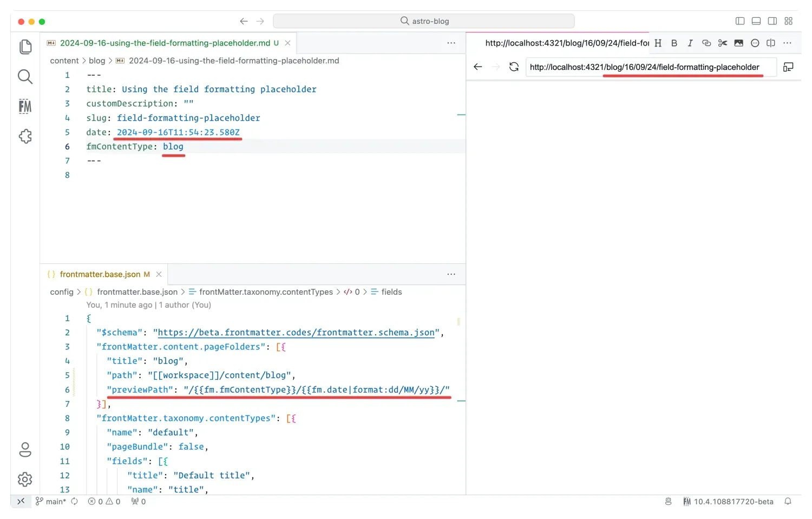Go back in the preview browser
Viewport: 812px width, 519px height.
point(477,67)
